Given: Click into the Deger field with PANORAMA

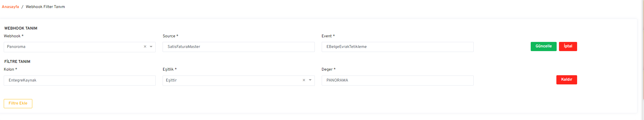Looking at the screenshot, I should (397, 80).
